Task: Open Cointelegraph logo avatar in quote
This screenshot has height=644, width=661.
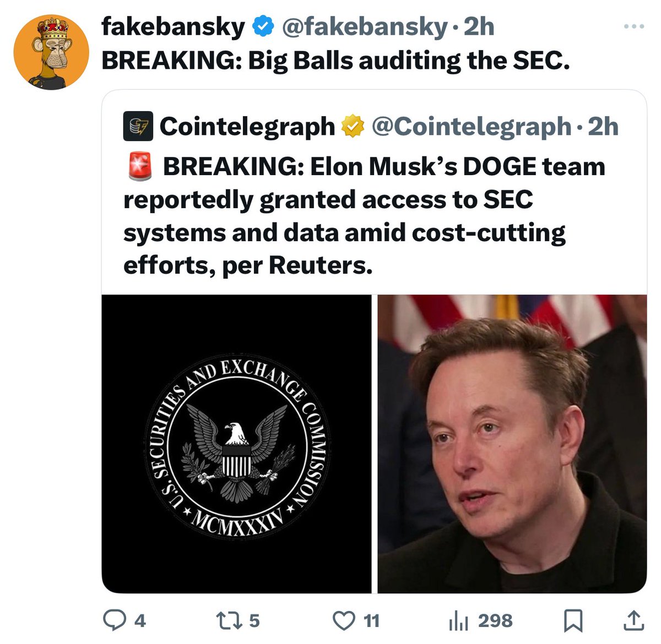Action: coord(137,127)
